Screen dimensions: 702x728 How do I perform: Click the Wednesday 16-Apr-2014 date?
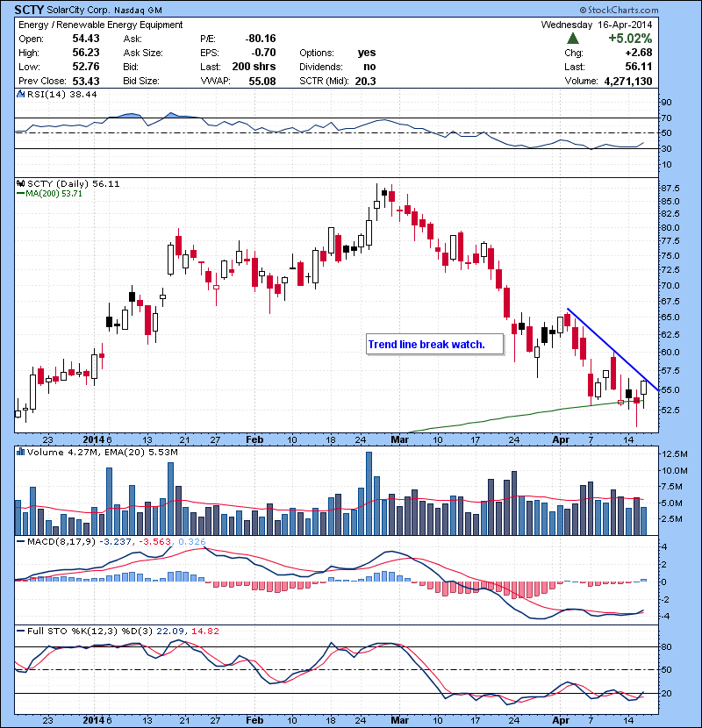(x=597, y=25)
